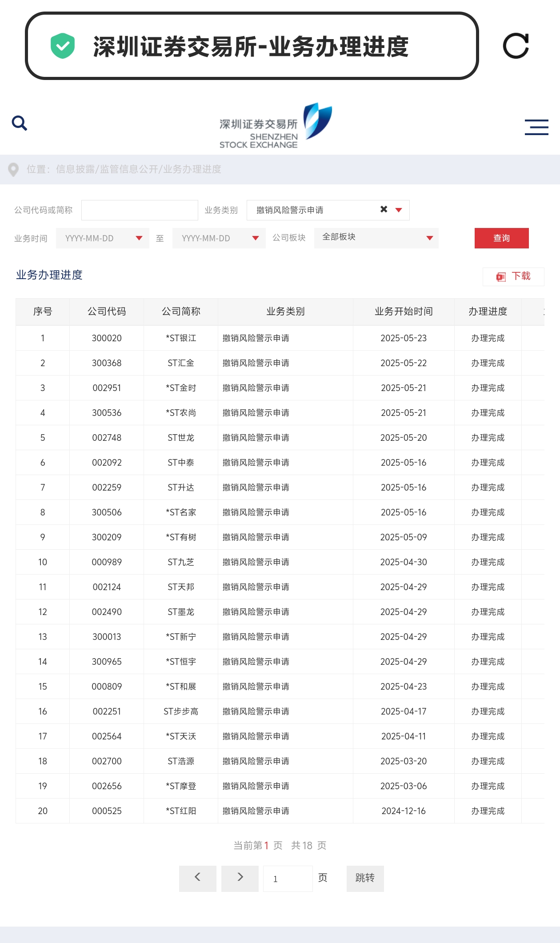Focus the 公司代码或简称 input field

pos(140,210)
